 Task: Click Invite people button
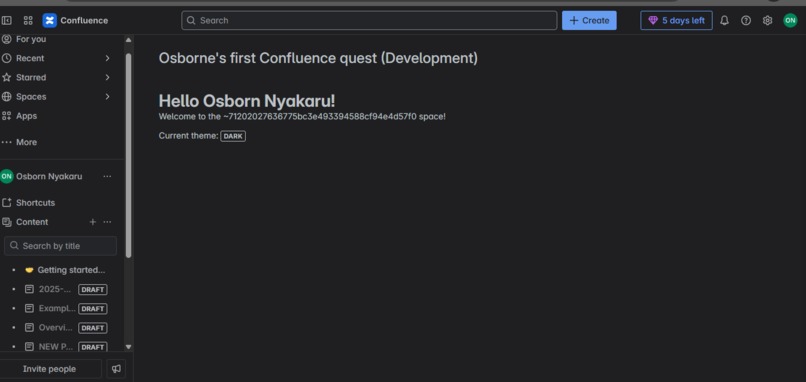(49, 369)
